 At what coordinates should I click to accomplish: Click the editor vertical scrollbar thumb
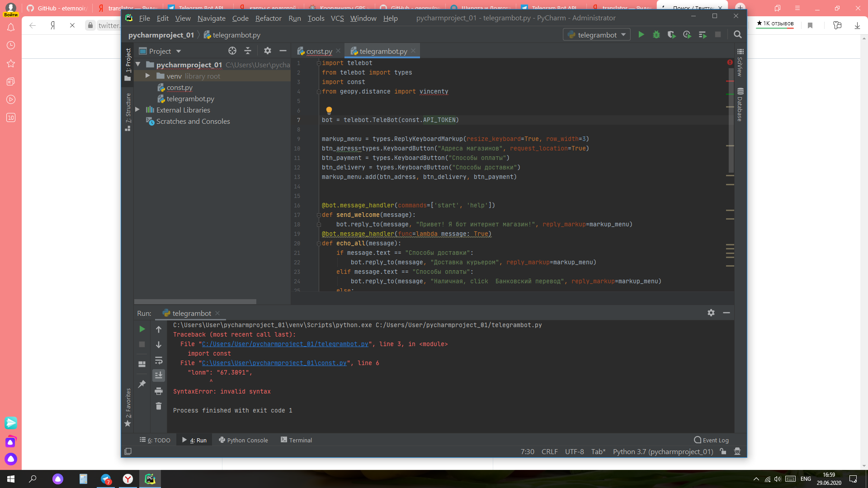pyautogui.click(x=730, y=120)
